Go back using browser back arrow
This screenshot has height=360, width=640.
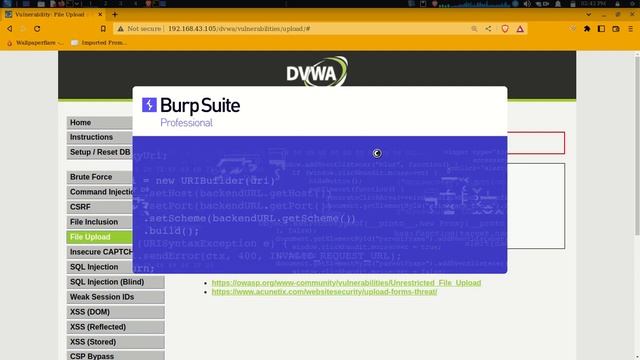click(9, 29)
